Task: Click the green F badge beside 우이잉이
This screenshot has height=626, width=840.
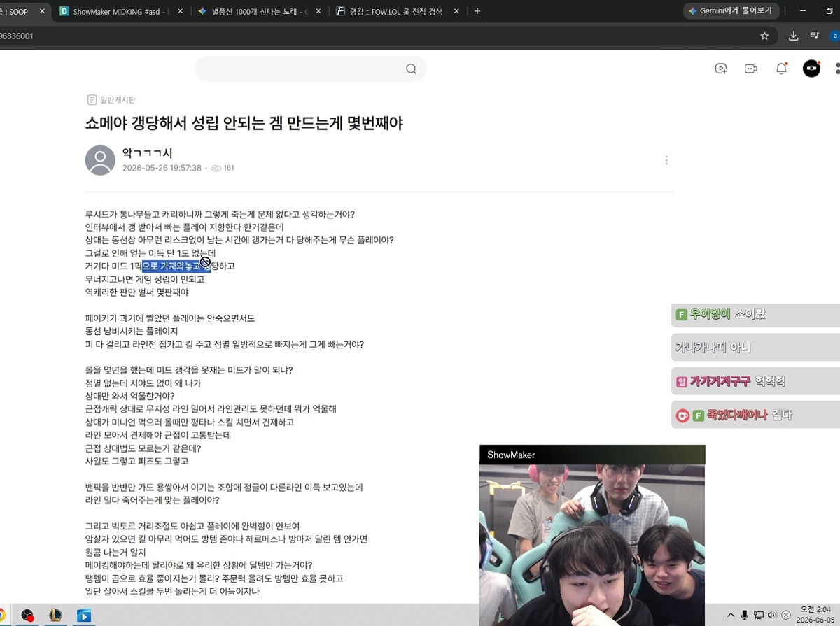Action: pyautogui.click(x=681, y=315)
